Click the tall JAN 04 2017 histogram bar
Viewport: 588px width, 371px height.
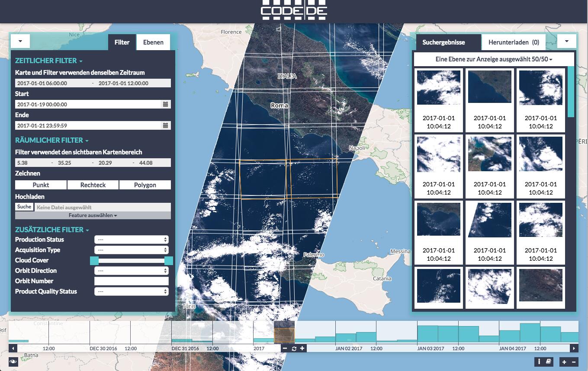click(530, 333)
